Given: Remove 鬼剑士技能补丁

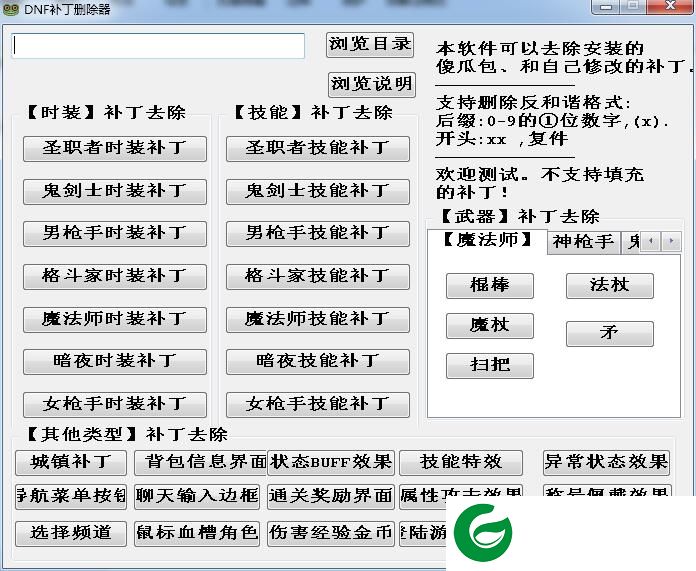Looking at the screenshot, I should pos(317,192).
